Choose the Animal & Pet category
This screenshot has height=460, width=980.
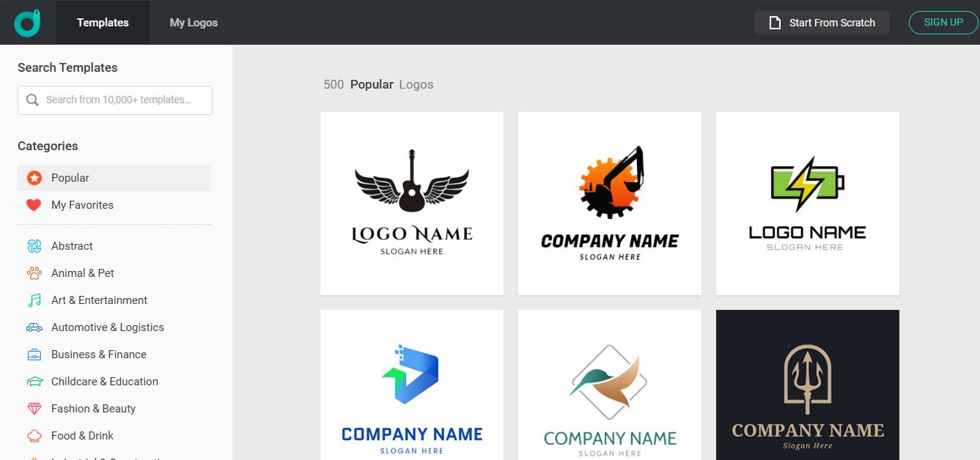pos(114,273)
